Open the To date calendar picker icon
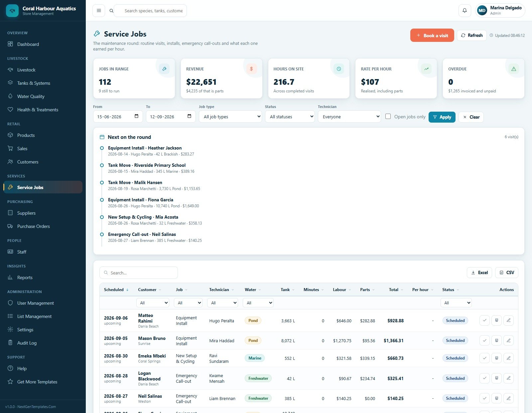Image resolution: width=532 pixels, height=413 pixels. pyautogui.click(x=189, y=116)
